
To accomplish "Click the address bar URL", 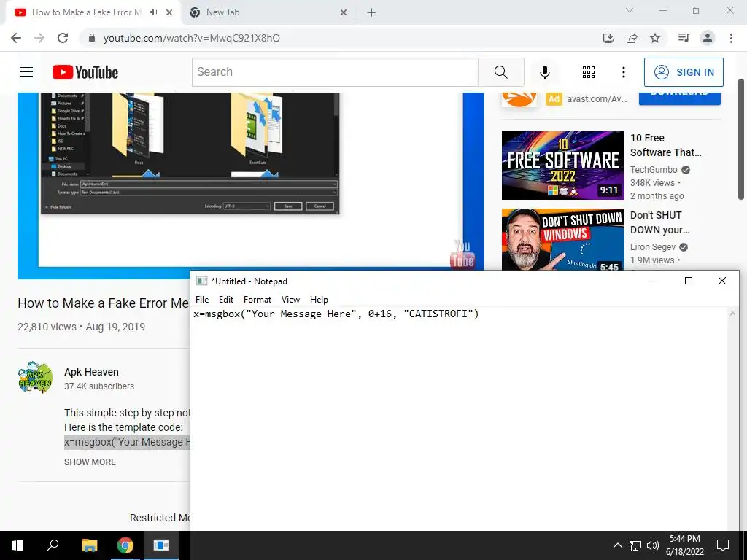I will [192, 38].
